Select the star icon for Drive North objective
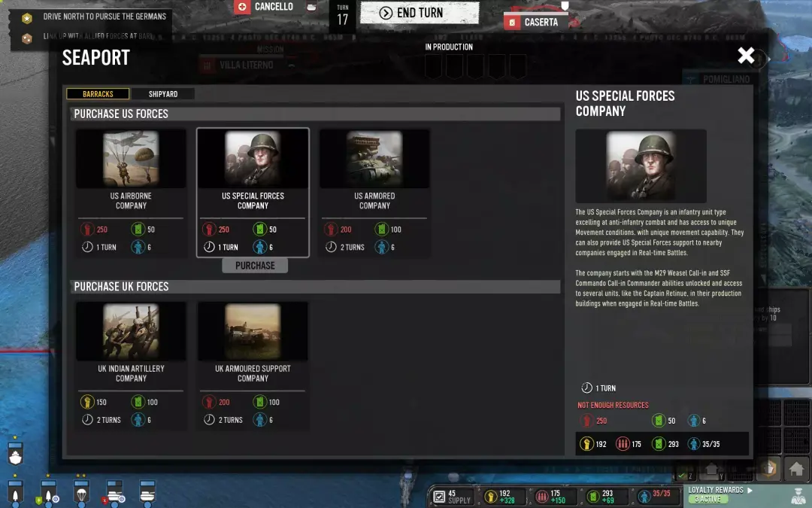 27,18
